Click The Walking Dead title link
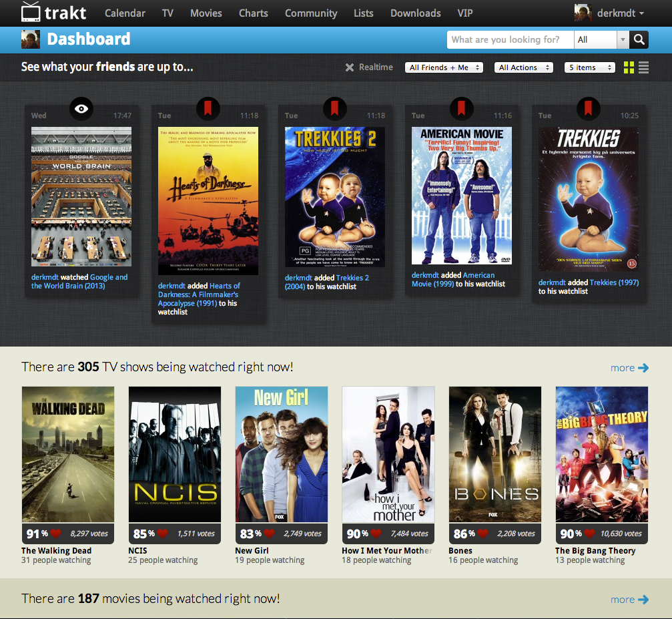The height and width of the screenshot is (619, 672). 56,550
